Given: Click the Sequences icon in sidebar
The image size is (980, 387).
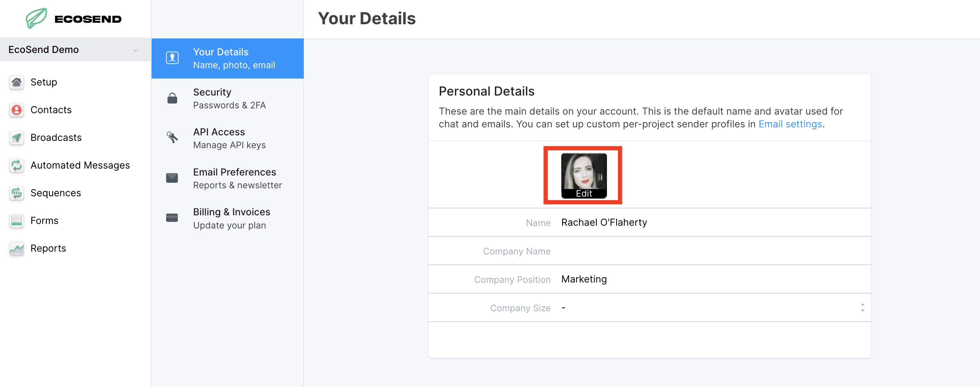Looking at the screenshot, I should (x=16, y=193).
